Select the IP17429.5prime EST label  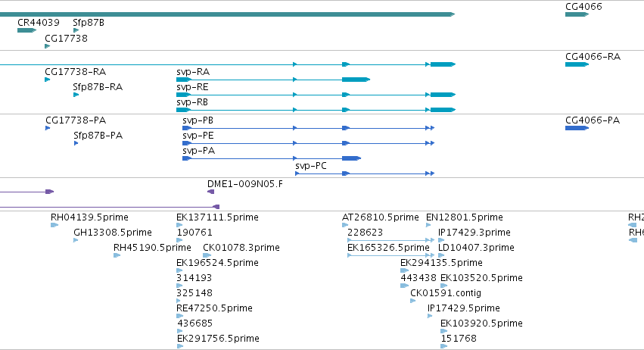(x=464, y=308)
